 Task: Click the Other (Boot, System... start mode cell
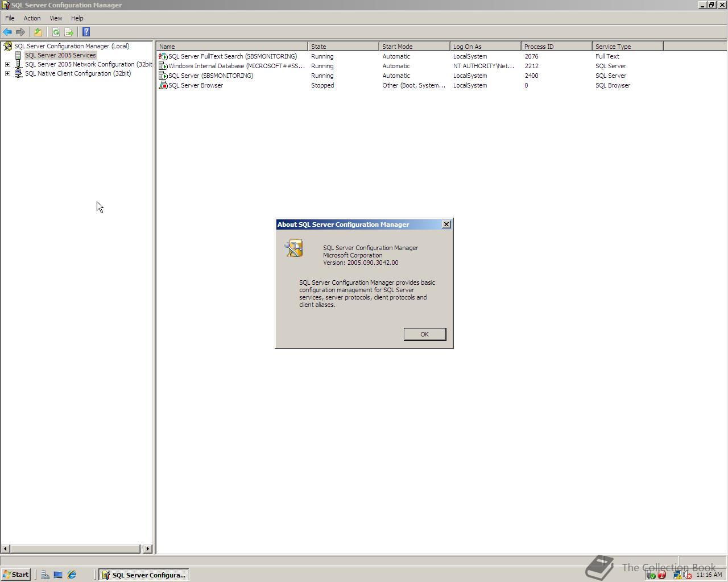pos(413,85)
